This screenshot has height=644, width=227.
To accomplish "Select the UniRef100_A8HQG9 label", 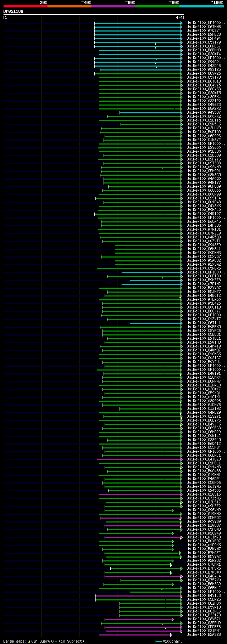I will [x=204, y=186].
